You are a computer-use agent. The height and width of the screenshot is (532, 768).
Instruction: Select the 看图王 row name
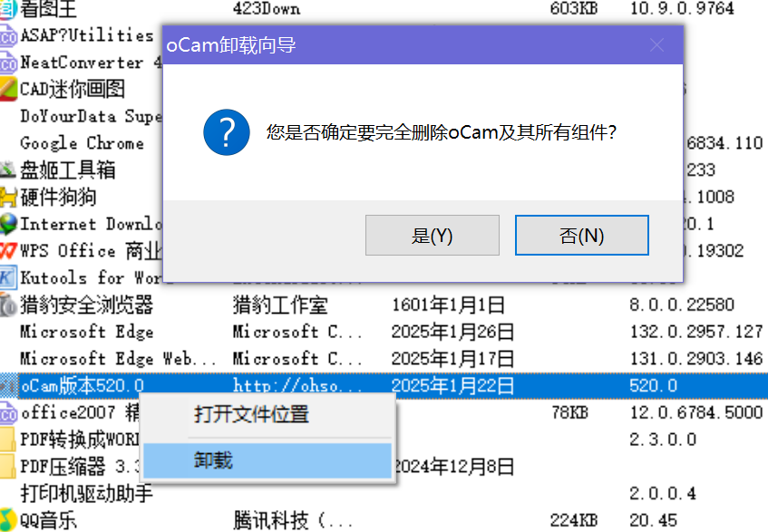tap(48, 9)
